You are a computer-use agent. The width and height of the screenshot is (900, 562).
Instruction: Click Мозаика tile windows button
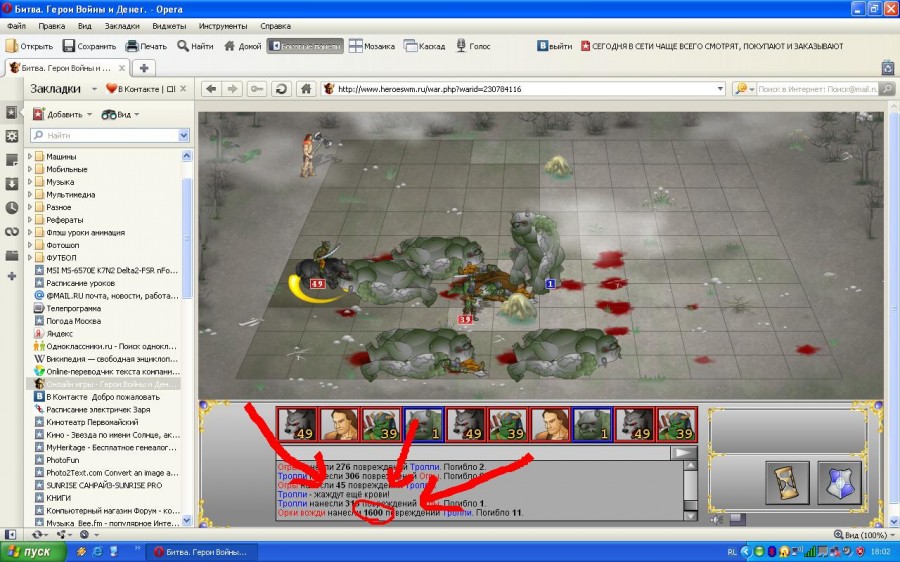(x=372, y=46)
